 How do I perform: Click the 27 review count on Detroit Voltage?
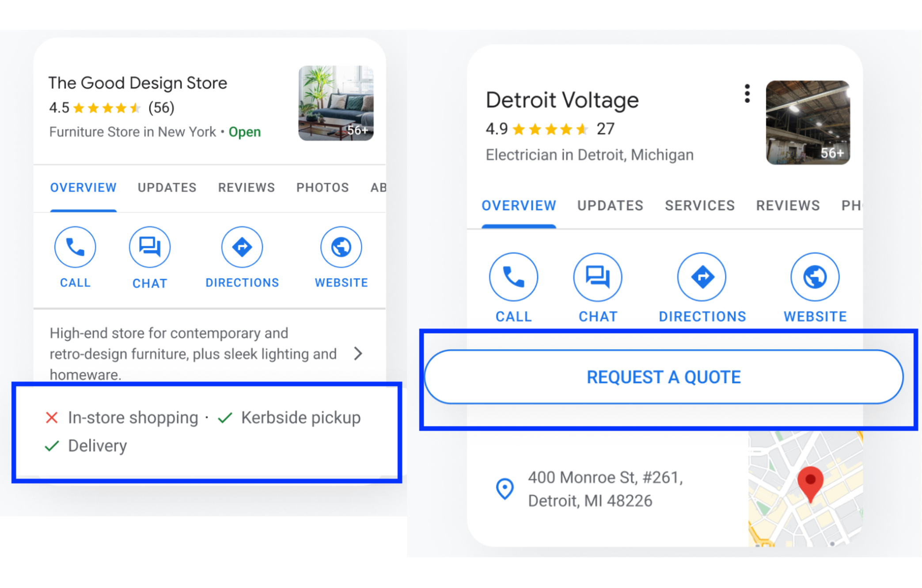[x=605, y=129]
